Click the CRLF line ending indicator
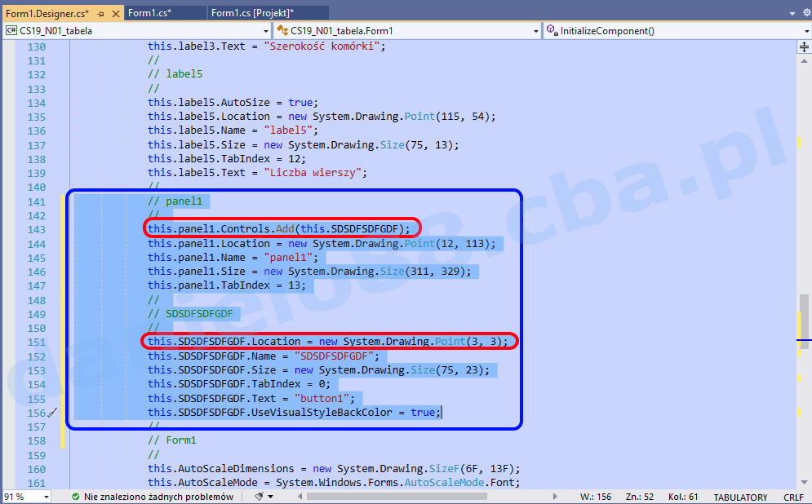This screenshot has width=812, height=504. pyautogui.click(x=793, y=497)
